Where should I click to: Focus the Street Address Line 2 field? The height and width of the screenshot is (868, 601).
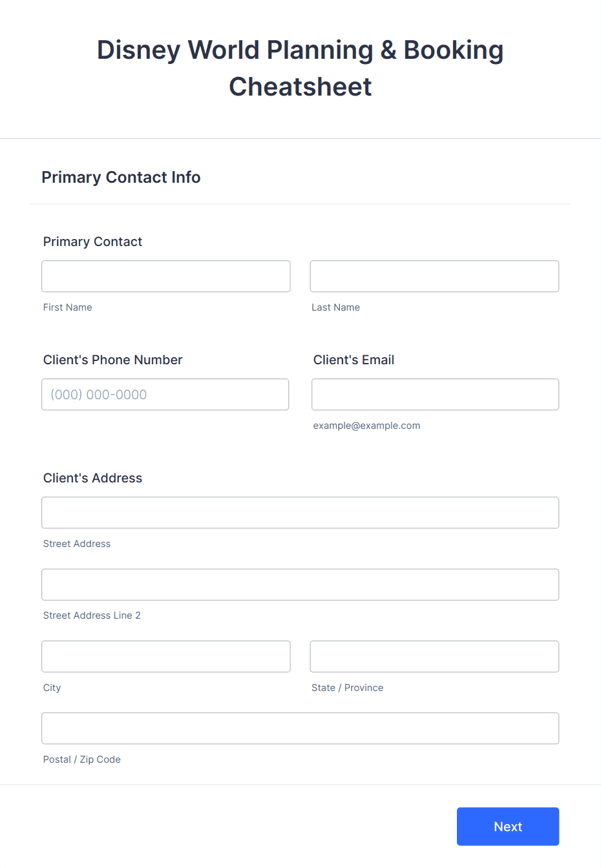[300, 584]
